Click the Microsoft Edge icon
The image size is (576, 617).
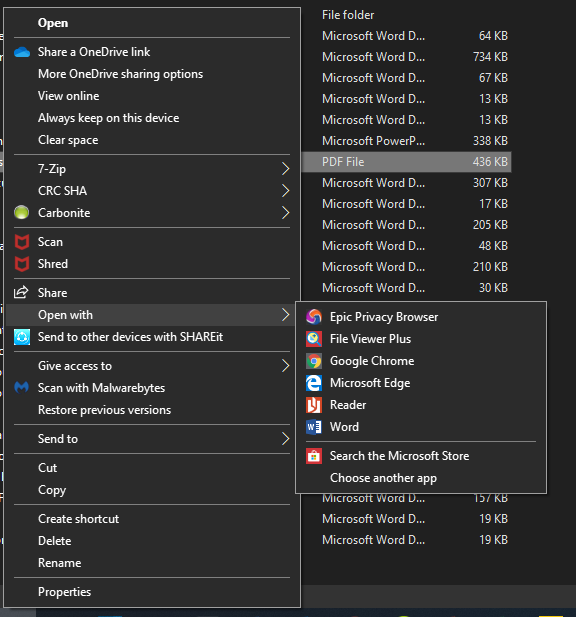coord(314,383)
